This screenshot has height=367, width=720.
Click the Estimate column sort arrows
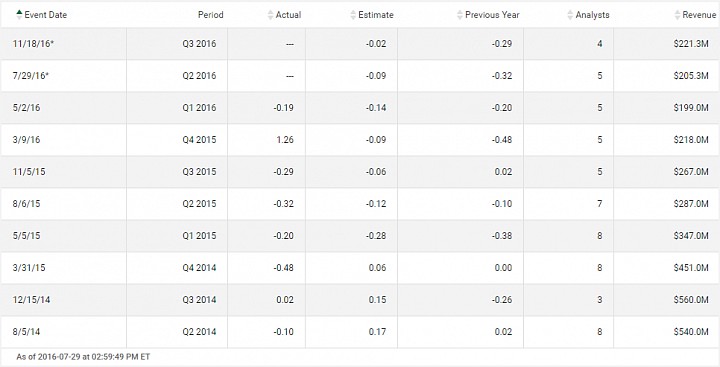click(x=353, y=15)
